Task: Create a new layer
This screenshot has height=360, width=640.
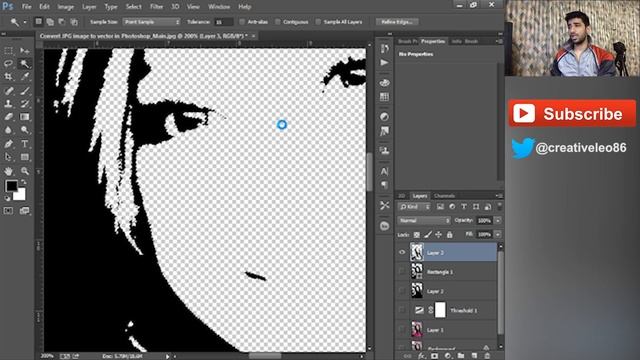Action: coord(474,356)
